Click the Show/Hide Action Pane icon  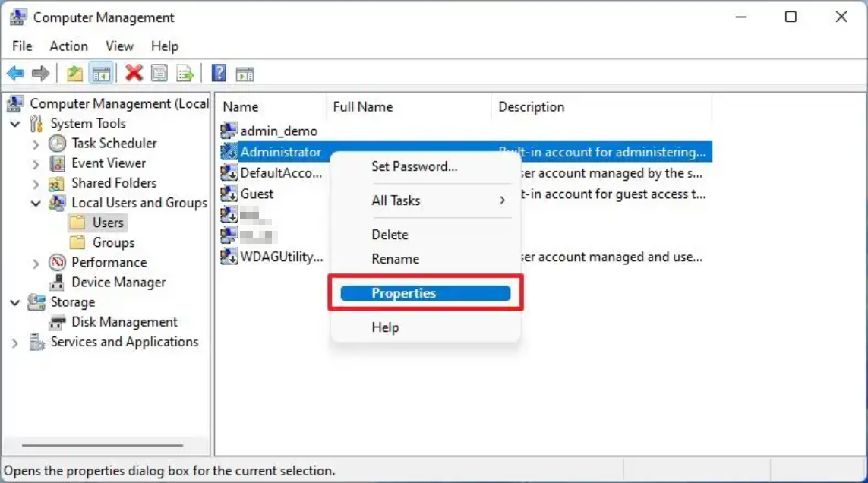244,73
